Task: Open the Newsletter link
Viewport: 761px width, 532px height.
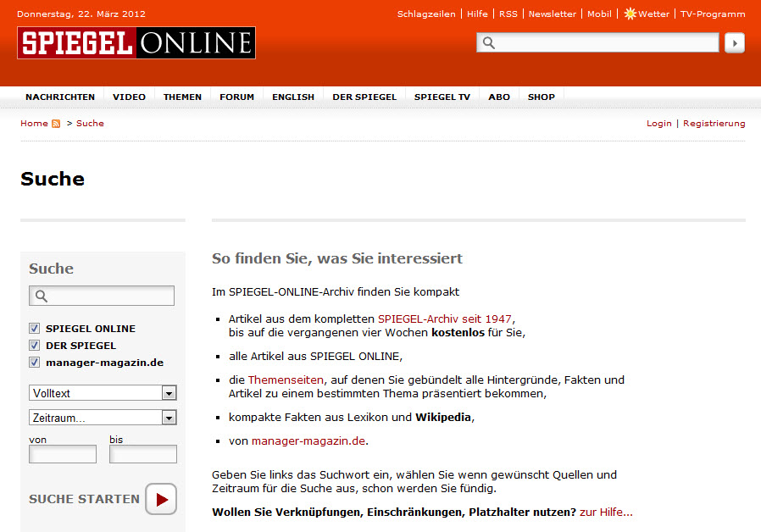Action: pyautogui.click(x=553, y=14)
